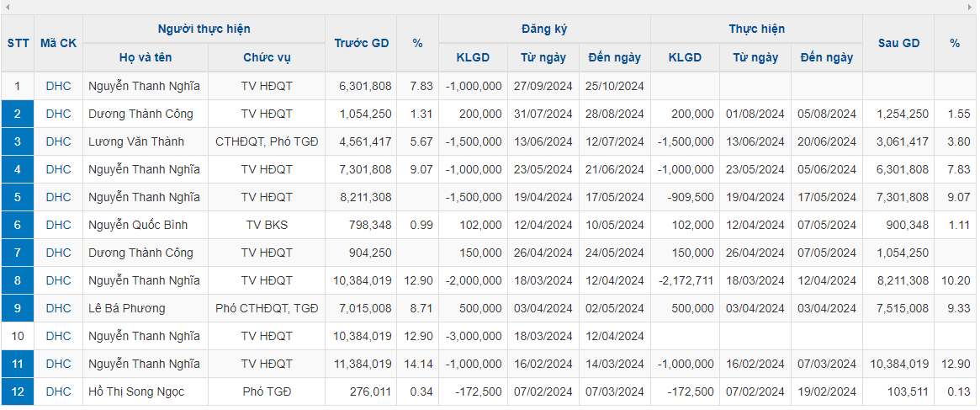Screen dimensions: 980x410
Task: Click the Thực hiện group header
Action: coord(756,29)
